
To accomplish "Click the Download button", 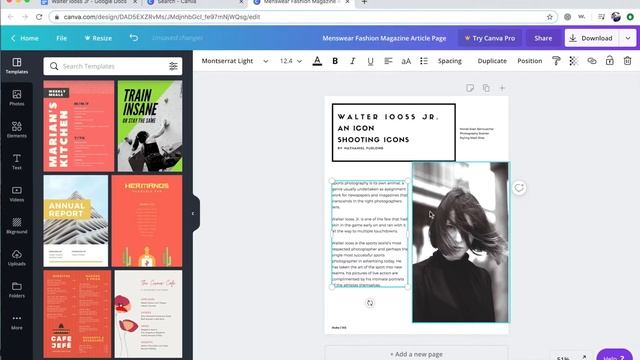I will point(592,38).
